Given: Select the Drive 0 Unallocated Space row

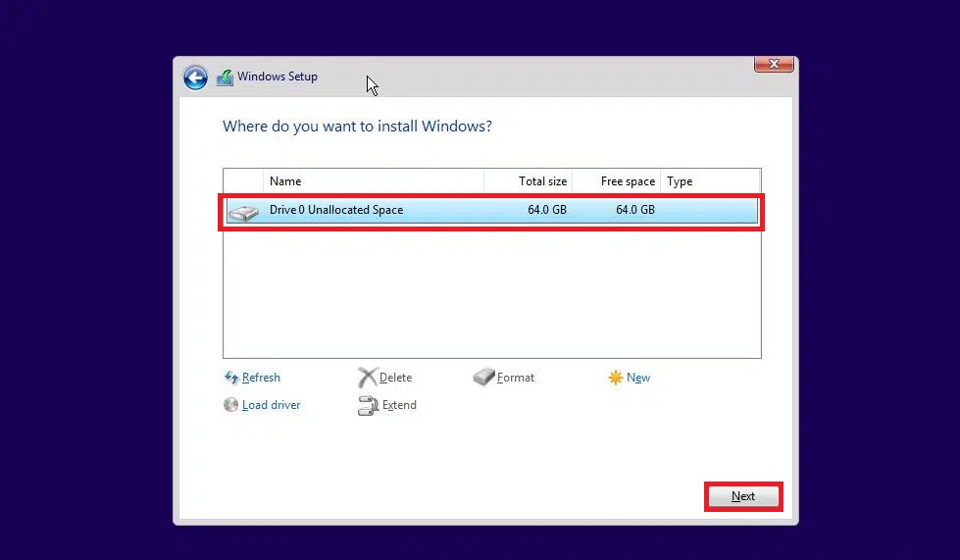Looking at the screenshot, I should coord(491,210).
